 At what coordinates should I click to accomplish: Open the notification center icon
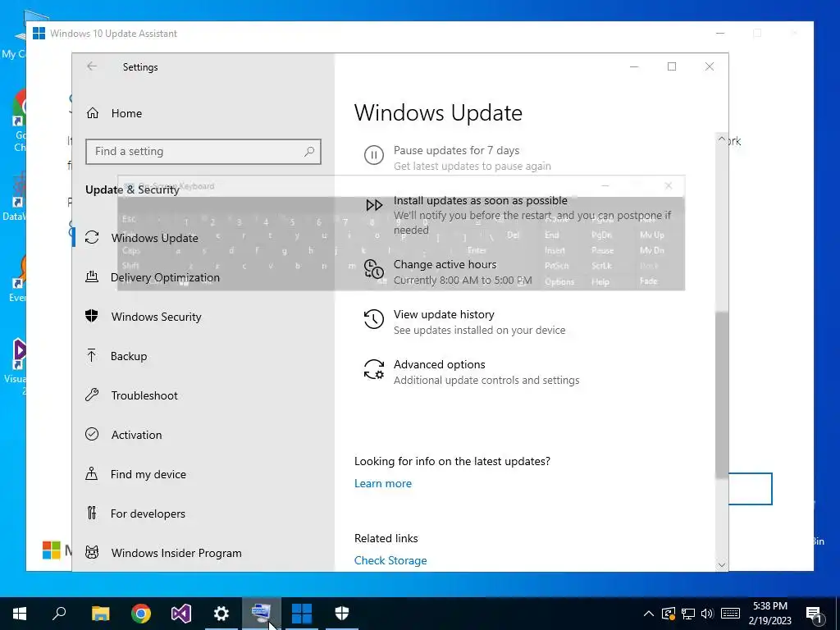pyautogui.click(x=814, y=614)
